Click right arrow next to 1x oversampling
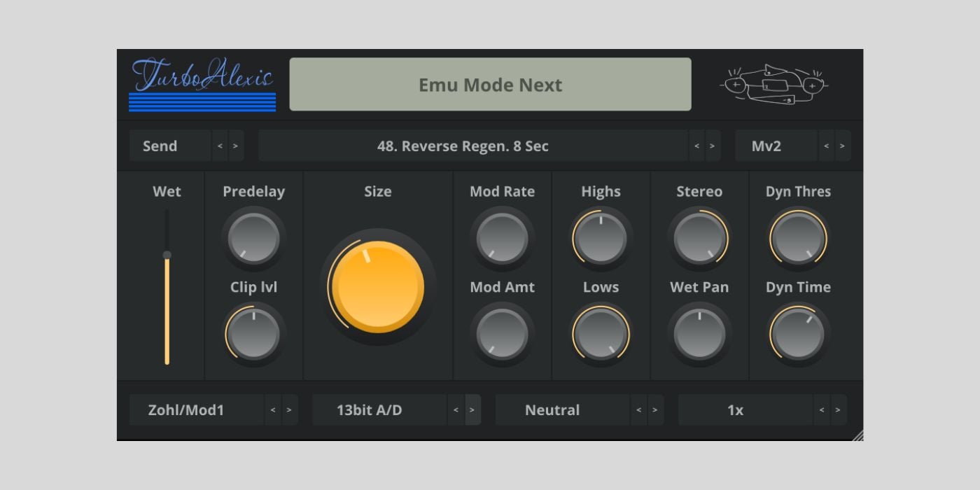980x490 pixels. tap(837, 409)
